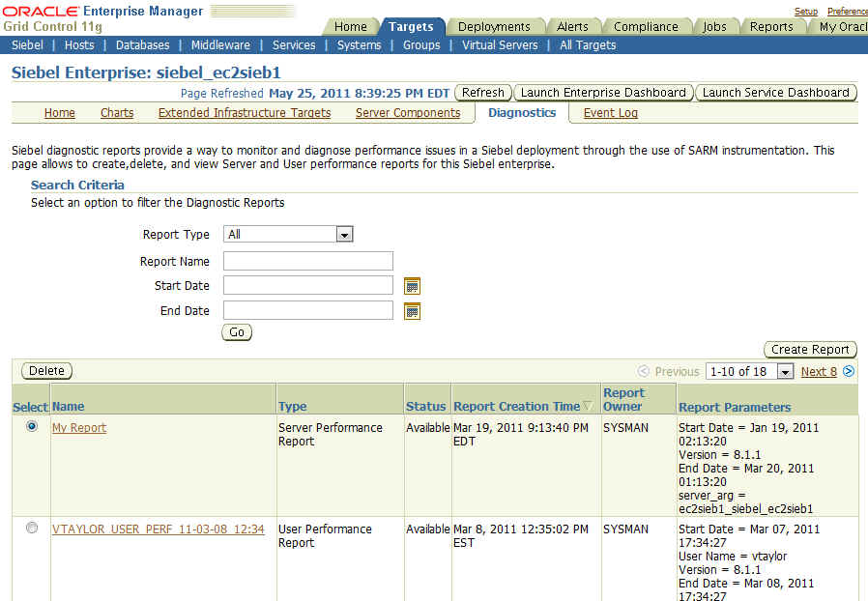Open the Charts page link
Image resolution: width=868 pixels, height=601 pixels.
coord(117,113)
